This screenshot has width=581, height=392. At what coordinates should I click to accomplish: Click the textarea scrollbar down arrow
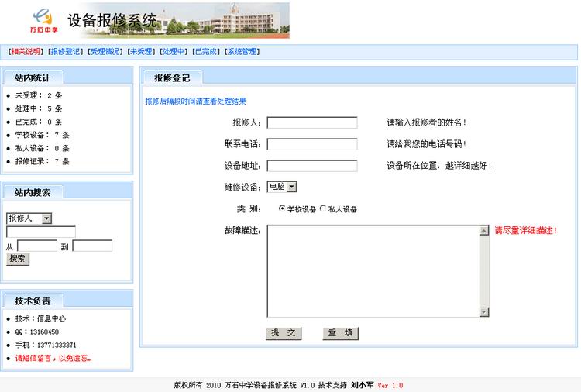point(484,312)
